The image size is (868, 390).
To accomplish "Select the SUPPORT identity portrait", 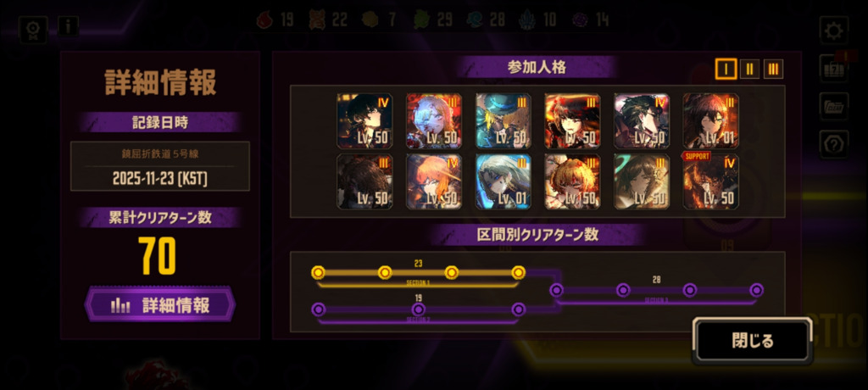I will (711, 181).
